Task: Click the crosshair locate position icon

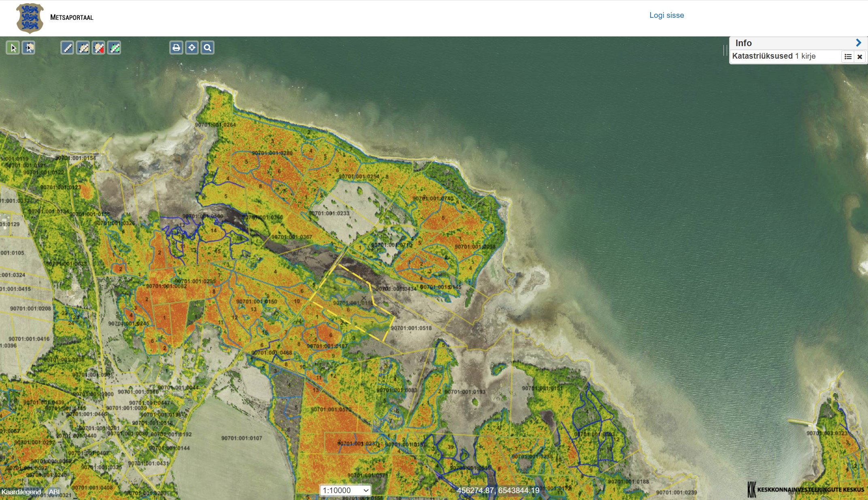Action: [192, 48]
